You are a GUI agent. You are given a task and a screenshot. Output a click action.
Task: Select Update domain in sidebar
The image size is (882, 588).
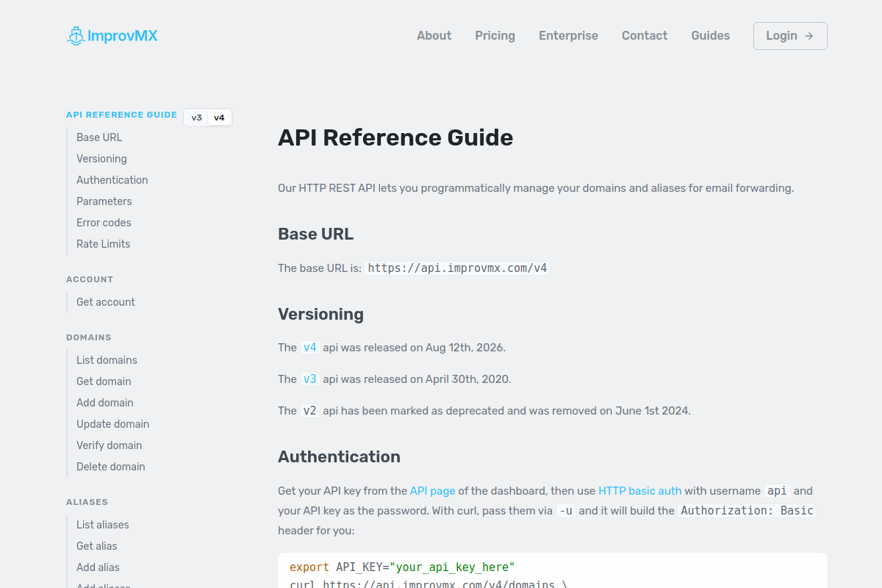(x=112, y=424)
